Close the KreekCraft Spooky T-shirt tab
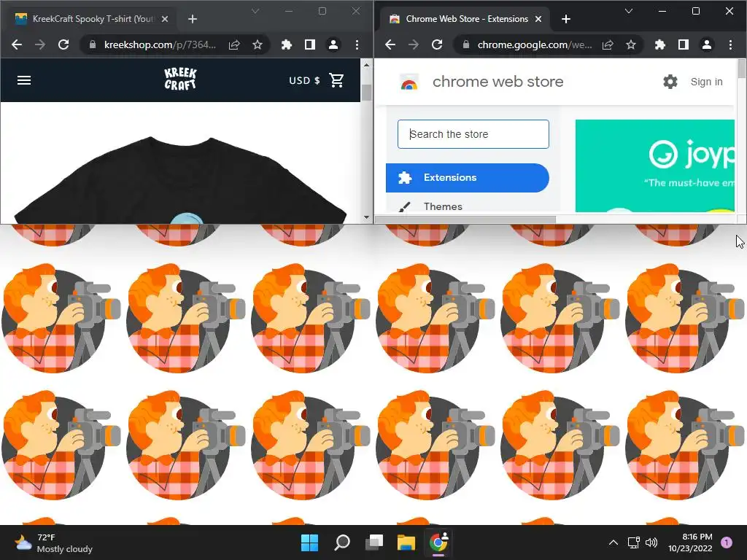The image size is (747, 560). [x=165, y=19]
